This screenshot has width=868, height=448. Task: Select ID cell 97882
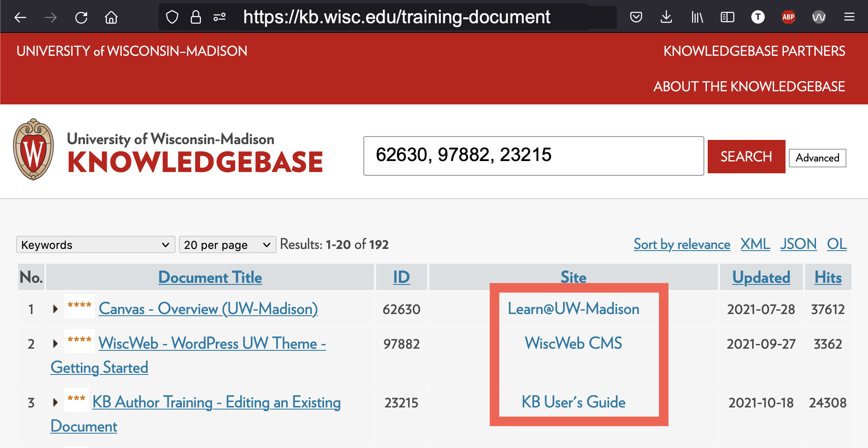[x=401, y=344]
